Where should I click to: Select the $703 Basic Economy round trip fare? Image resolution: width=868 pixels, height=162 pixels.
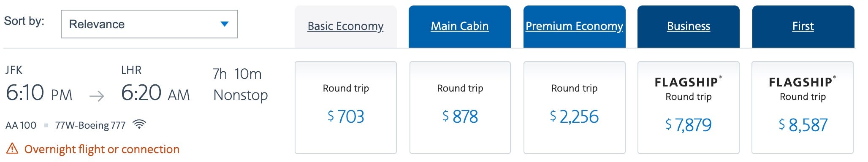click(x=346, y=108)
